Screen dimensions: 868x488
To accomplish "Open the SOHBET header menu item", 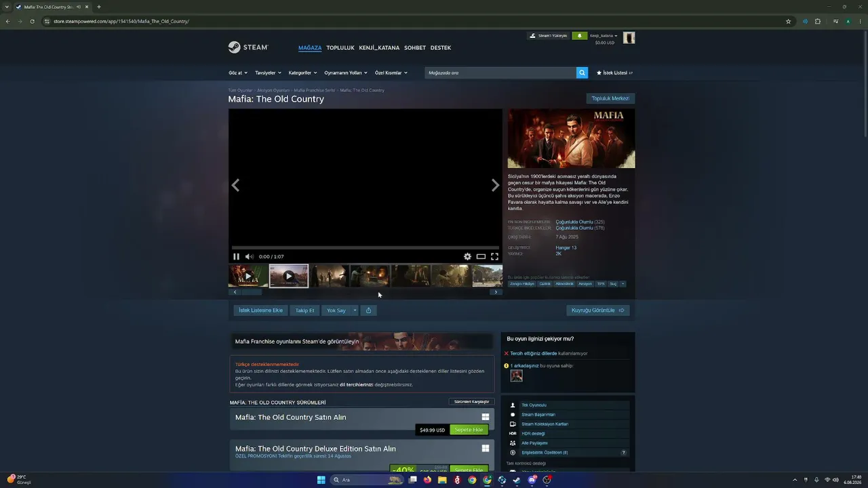I will point(415,47).
